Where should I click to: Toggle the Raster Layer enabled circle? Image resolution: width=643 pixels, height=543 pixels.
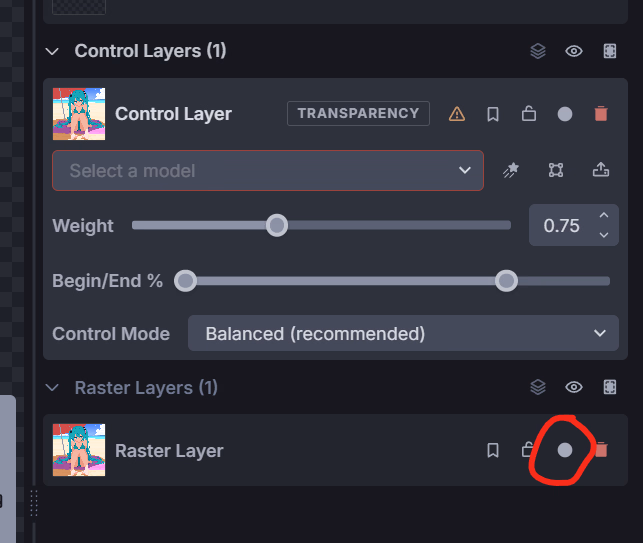[565, 450]
